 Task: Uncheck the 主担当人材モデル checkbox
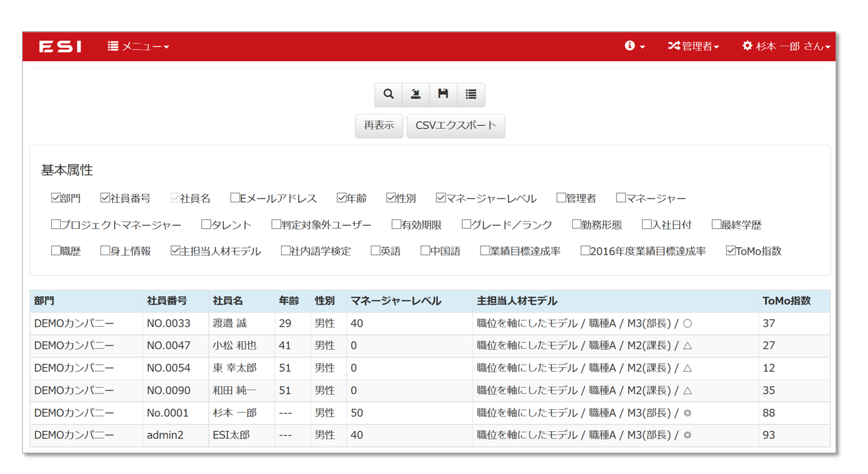175,250
